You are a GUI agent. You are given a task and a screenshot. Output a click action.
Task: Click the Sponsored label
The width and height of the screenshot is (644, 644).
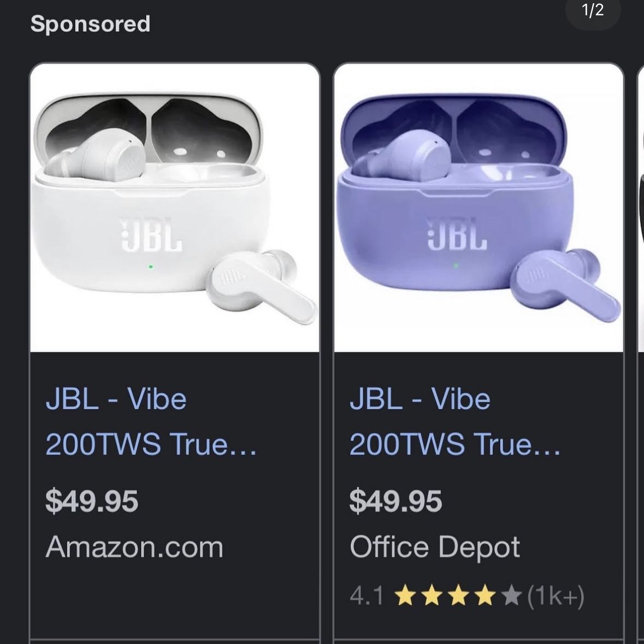[90, 24]
